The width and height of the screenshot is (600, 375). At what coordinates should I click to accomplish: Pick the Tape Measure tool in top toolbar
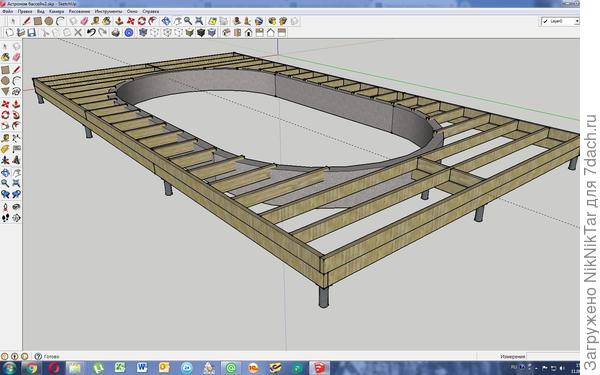pos(95,21)
